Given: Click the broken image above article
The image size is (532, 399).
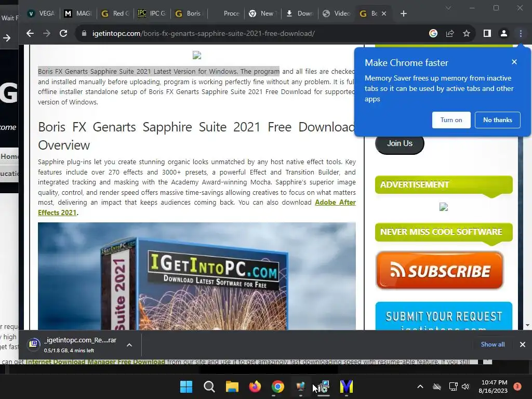Looking at the screenshot, I should 197,55.
